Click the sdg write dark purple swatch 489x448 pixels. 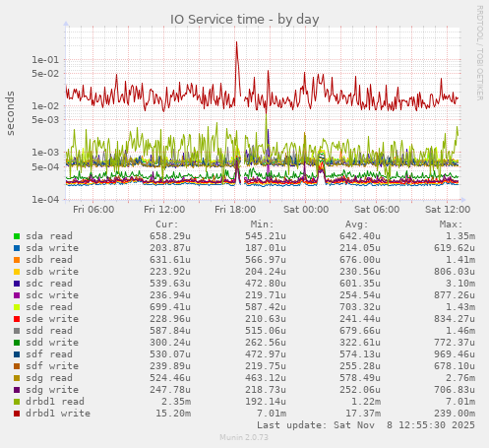17,390
